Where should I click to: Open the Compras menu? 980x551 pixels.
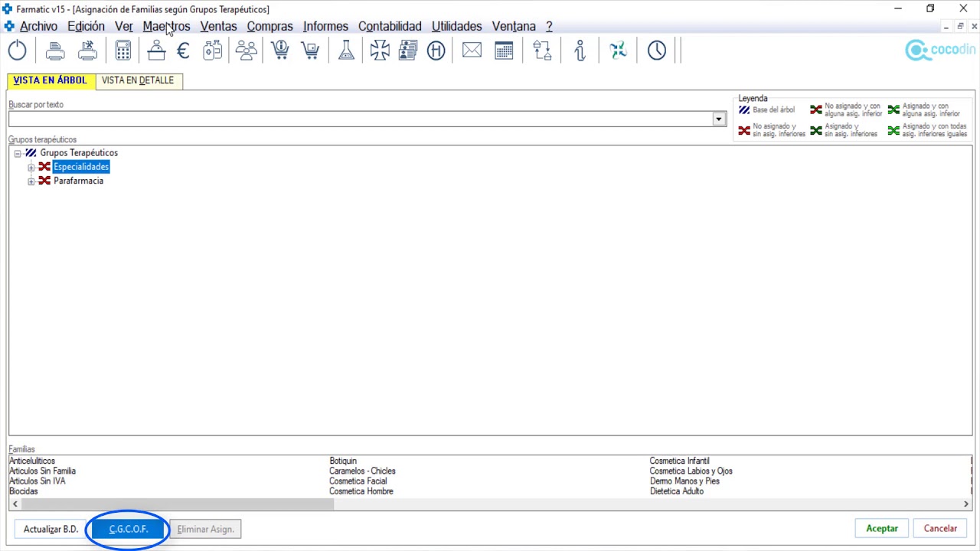pyautogui.click(x=269, y=26)
